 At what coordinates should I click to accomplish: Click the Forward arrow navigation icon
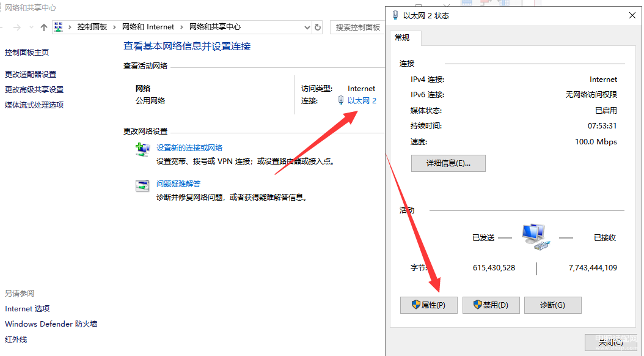tap(17, 27)
